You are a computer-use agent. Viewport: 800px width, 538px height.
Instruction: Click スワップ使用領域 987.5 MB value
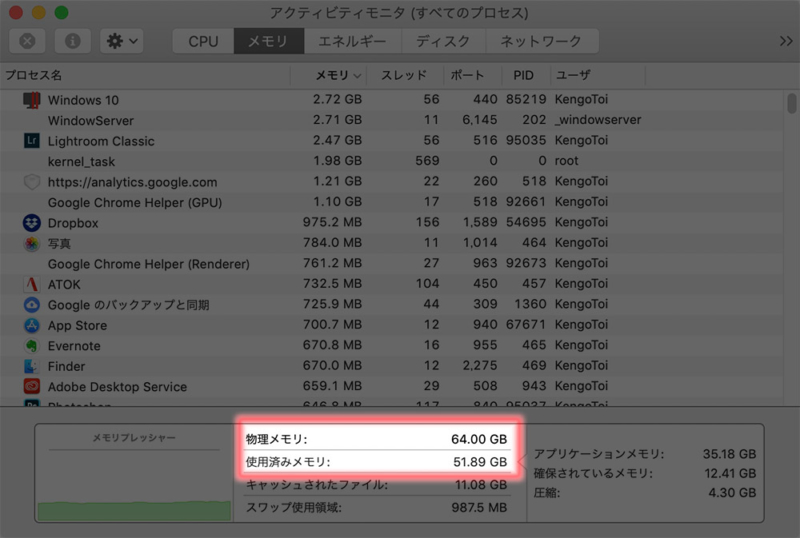click(x=479, y=507)
